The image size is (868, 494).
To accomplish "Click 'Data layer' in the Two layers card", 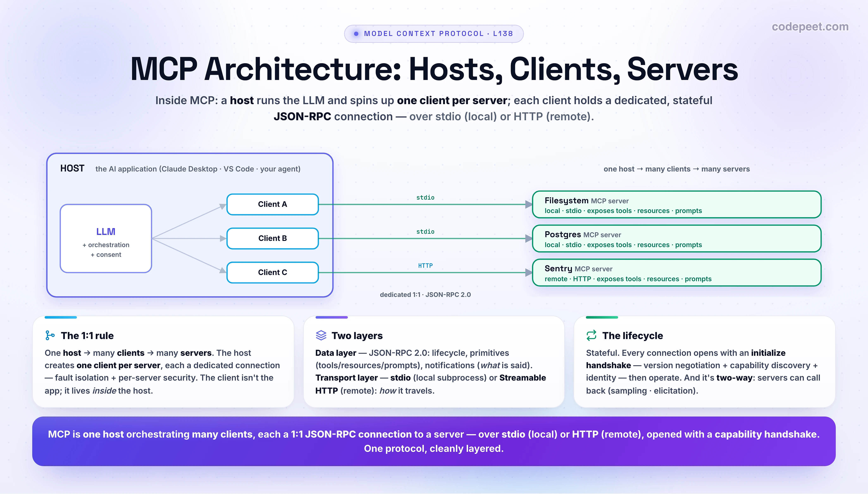I will (336, 353).
